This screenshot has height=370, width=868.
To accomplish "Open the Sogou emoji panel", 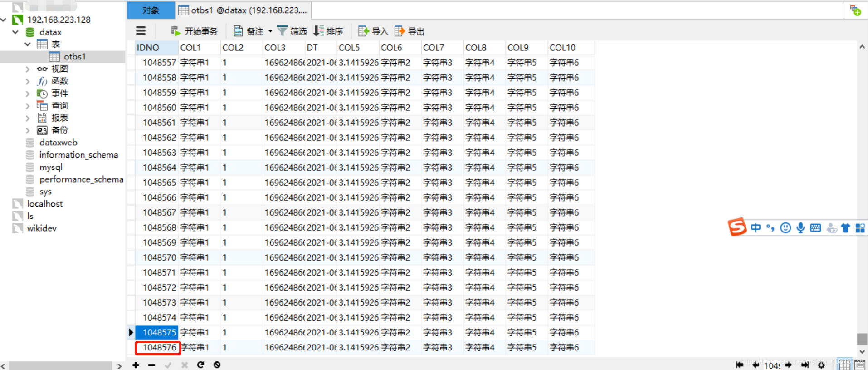I will tap(785, 228).
